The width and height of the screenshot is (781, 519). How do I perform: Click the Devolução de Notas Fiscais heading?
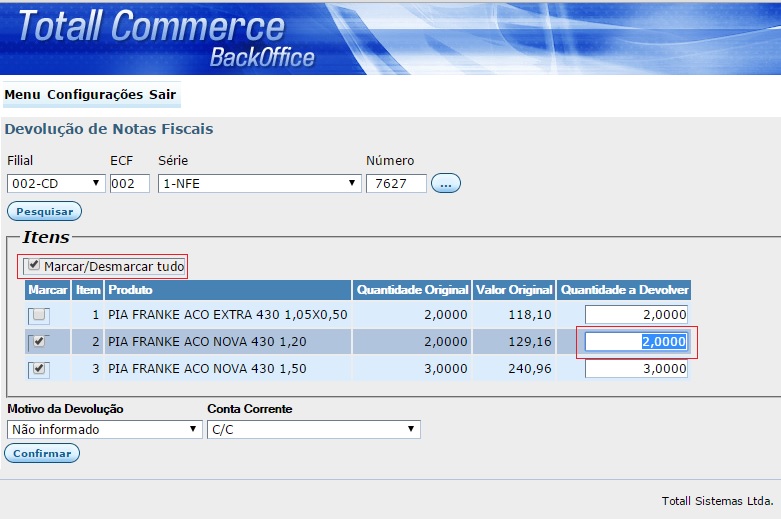coord(109,129)
